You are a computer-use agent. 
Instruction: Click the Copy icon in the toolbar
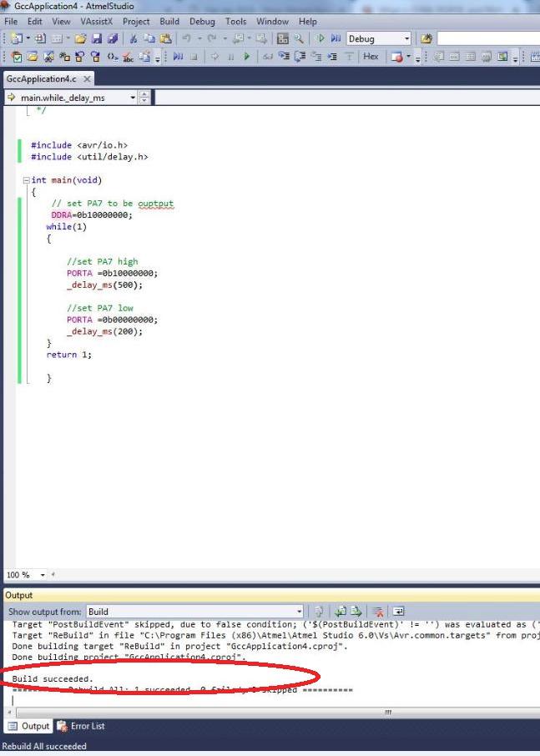(149, 38)
